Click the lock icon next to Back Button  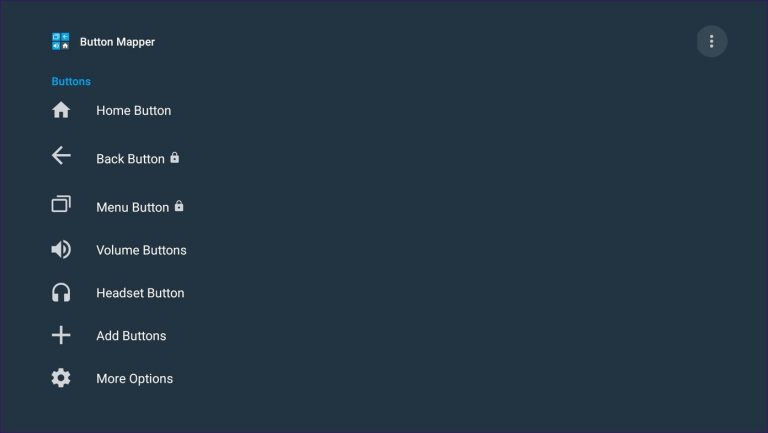175,158
